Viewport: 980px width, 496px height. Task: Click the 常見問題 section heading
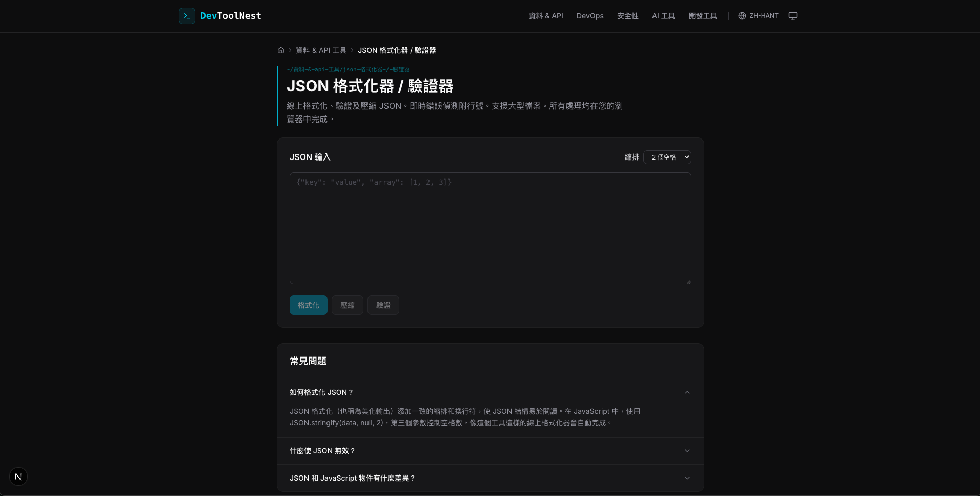click(x=308, y=361)
